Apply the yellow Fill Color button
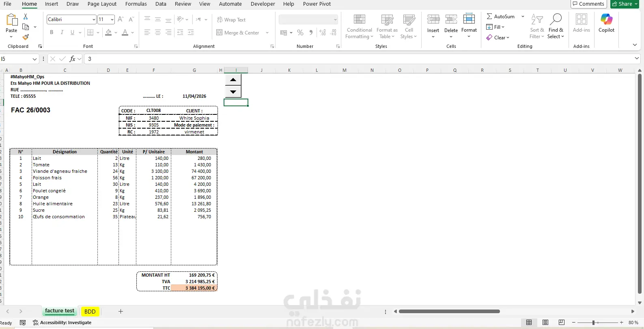The width and height of the screenshot is (644, 329). pos(108,32)
